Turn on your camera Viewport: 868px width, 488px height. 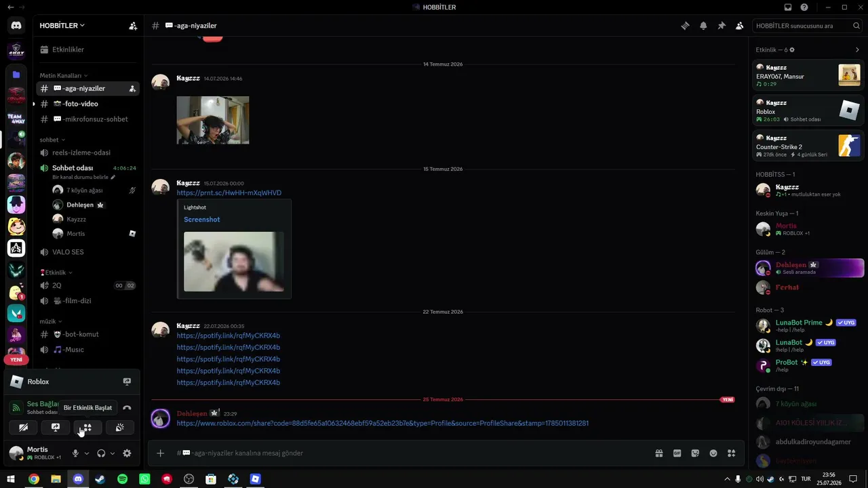[x=24, y=428]
